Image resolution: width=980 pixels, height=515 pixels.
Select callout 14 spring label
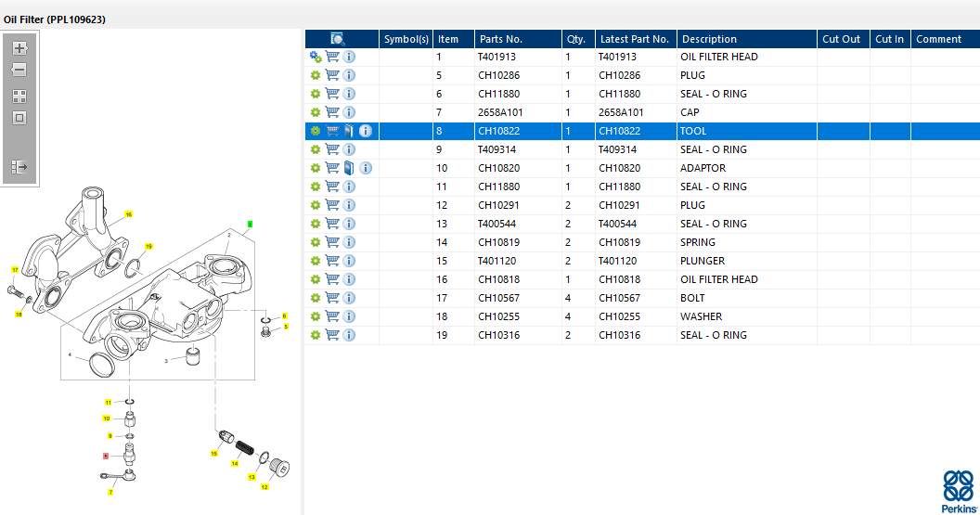click(235, 464)
